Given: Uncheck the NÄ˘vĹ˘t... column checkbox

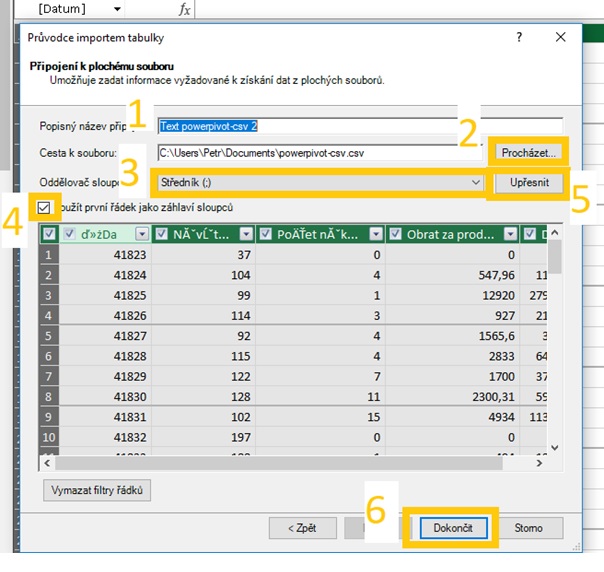Looking at the screenshot, I should [x=161, y=234].
